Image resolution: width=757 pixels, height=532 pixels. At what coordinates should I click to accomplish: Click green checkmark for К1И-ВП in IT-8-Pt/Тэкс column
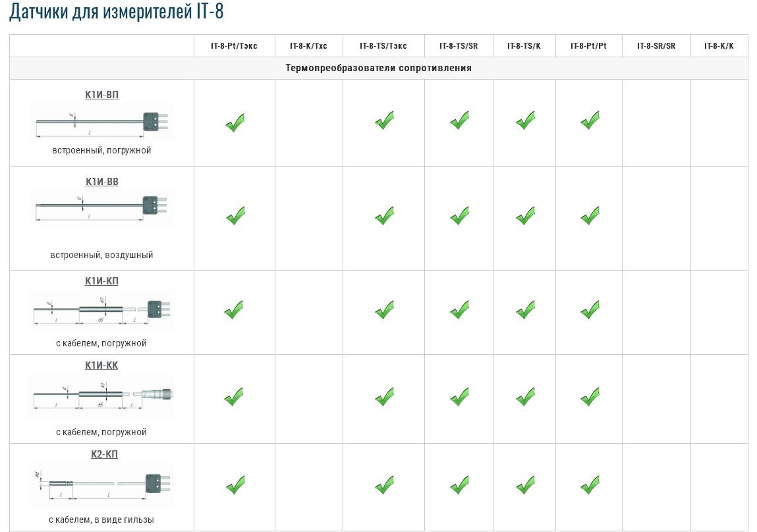click(x=235, y=122)
